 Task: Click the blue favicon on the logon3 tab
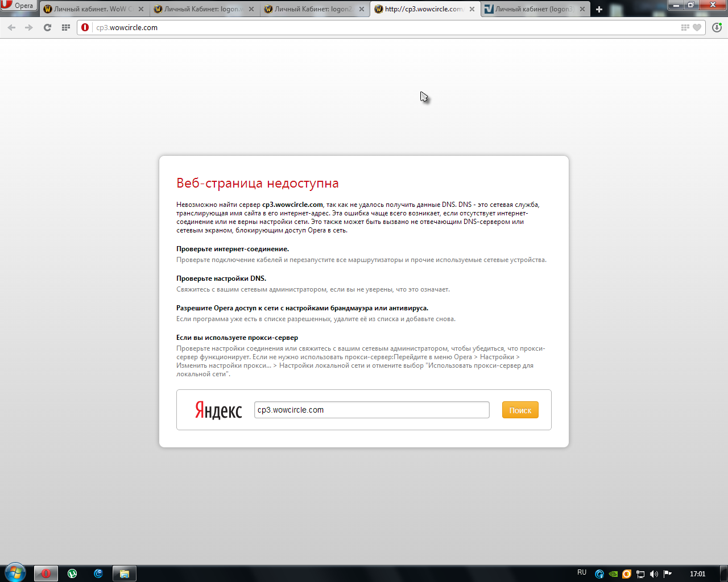click(489, 9)
